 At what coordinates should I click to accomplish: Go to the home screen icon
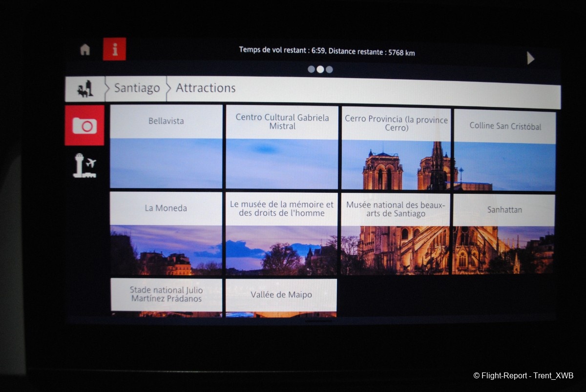[85, 49]
